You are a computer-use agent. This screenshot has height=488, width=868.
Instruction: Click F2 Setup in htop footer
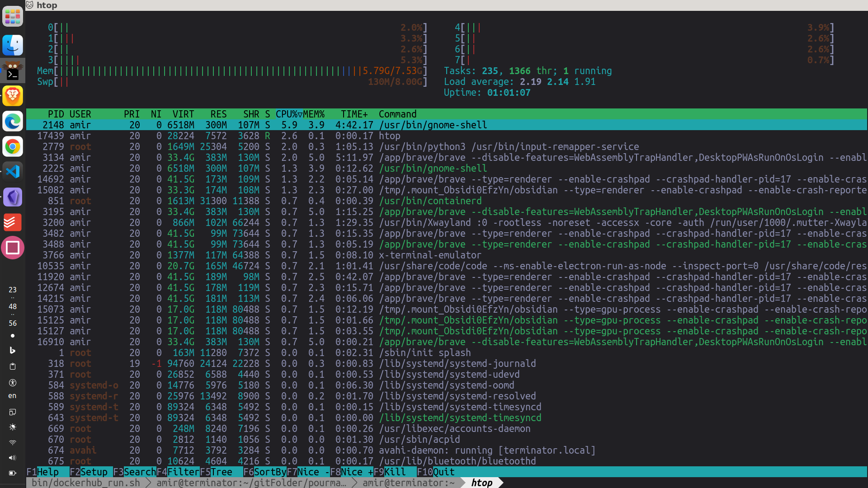pos(91,472)
